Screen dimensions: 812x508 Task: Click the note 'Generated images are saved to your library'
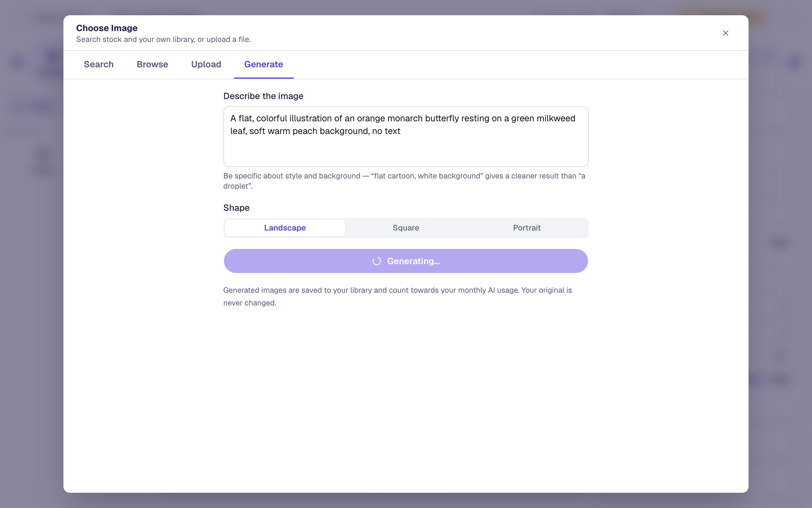point(398,296)
